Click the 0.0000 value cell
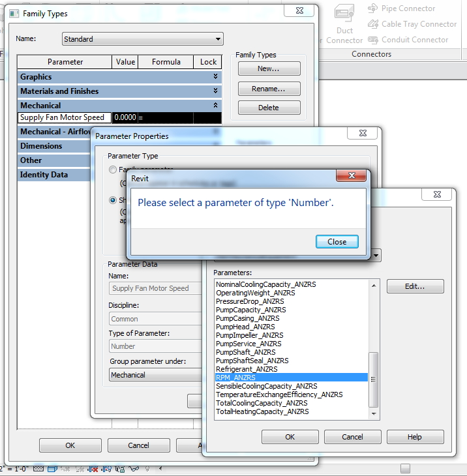Image resolution: width=467 pixels, height=476 pixels. tap(125, 117)
